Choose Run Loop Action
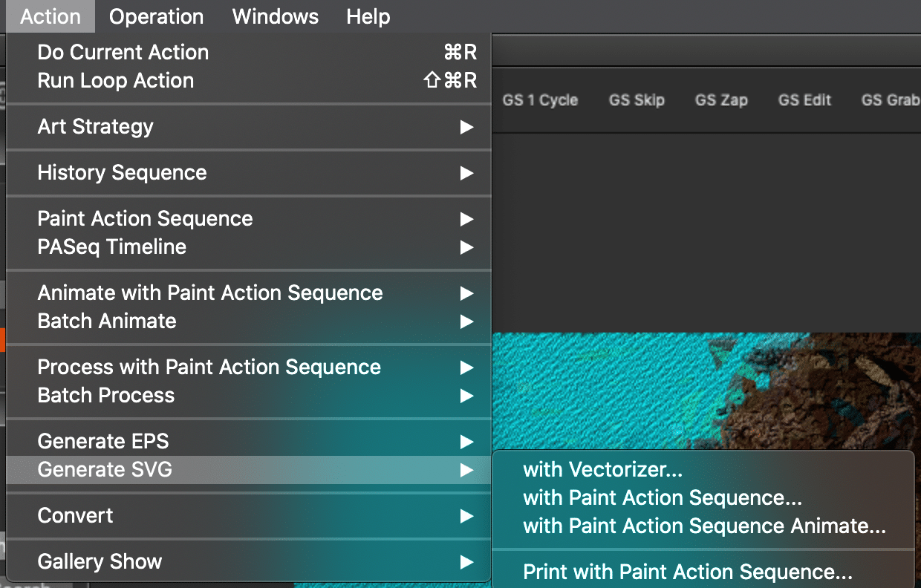The height and width of the screenshot is (588, 921). [x=249, y=81]
